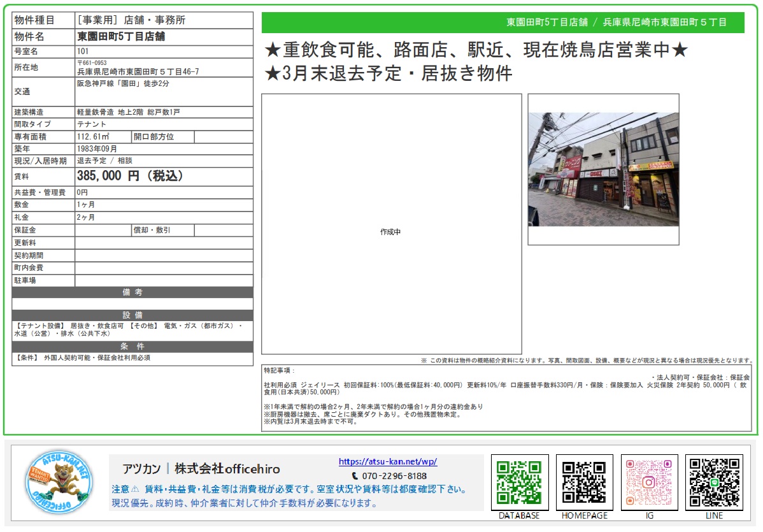Select the green 東園田町5丁目店舗 title banner
This screenshot has height=532, width=763.
click(506, 22)
